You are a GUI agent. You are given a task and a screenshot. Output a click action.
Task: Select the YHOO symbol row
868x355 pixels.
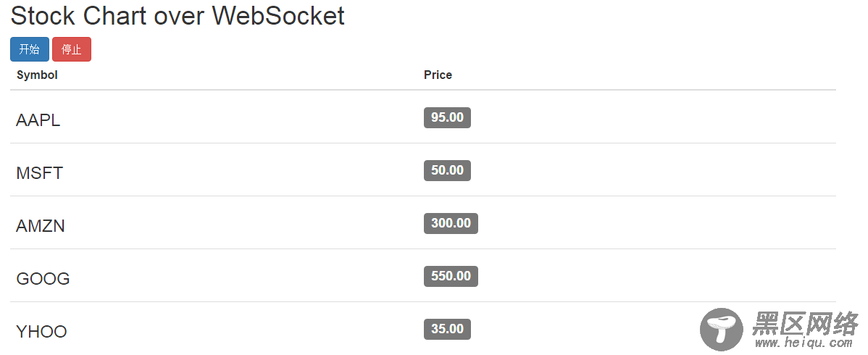(423, 328)
